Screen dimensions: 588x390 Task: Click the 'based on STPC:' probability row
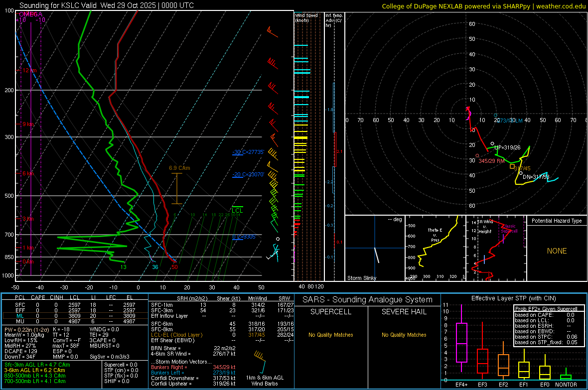coord(546,337)
